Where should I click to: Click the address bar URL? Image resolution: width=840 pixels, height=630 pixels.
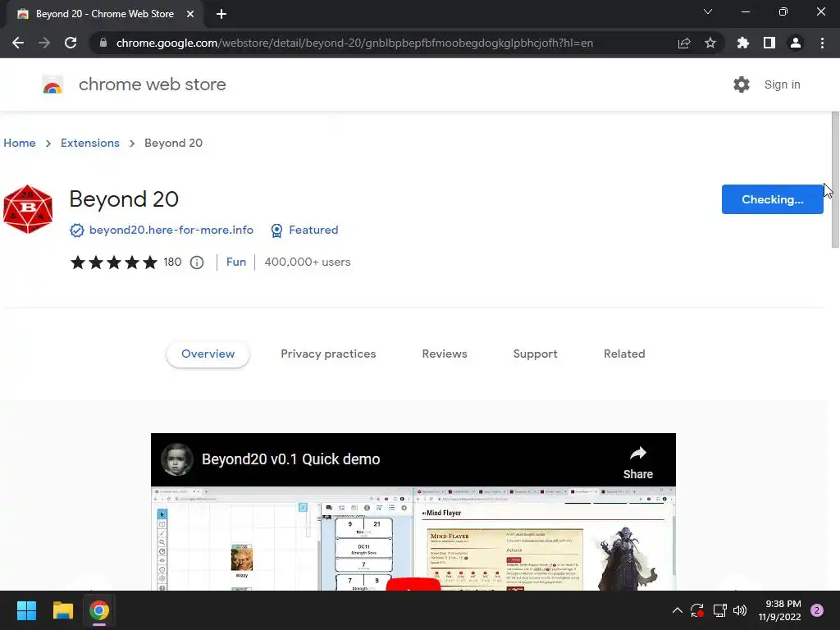[354, 43]
